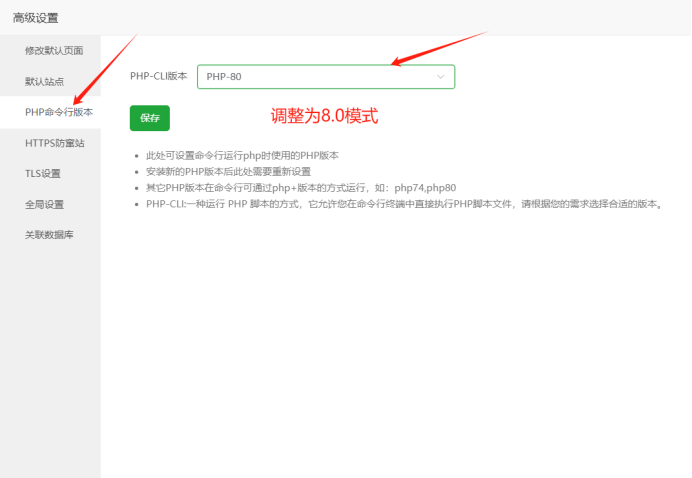This screenshot has height=478, width=692.
Task: Click the red 调整为8.0模式 annotation text
Action: pyautogui.click(x=324, y=116)
